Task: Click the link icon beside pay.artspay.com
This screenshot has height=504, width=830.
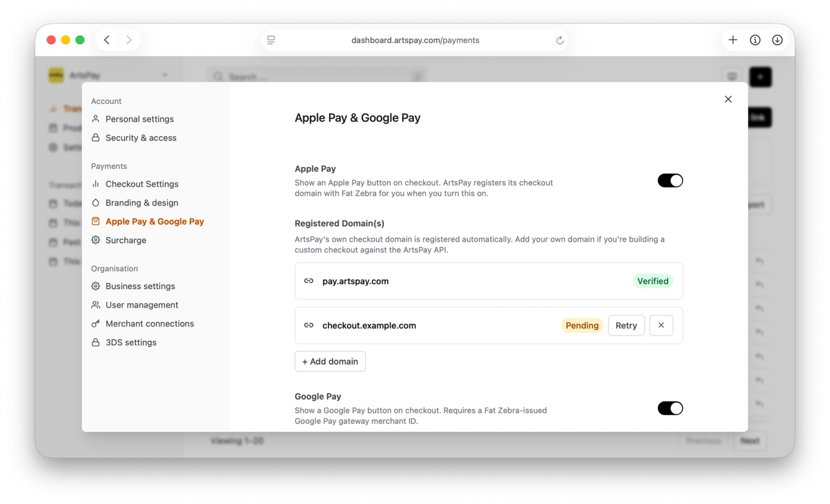Action: (309, 281)
